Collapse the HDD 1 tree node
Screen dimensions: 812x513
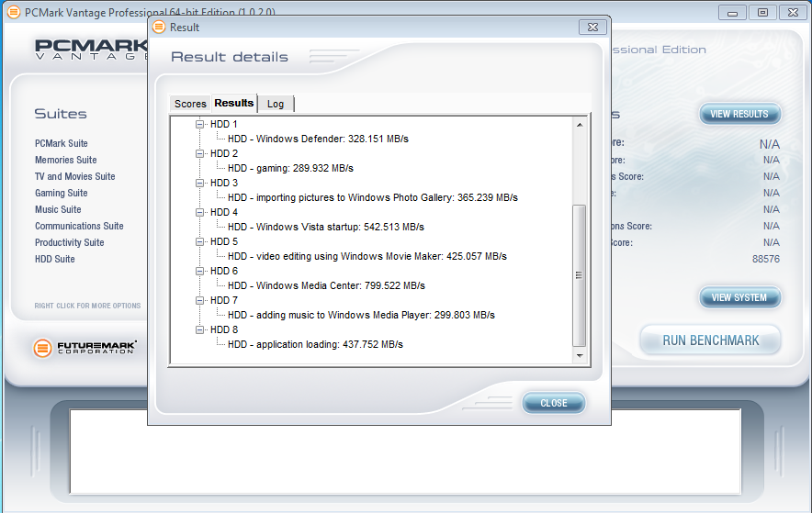pos(199,124)
